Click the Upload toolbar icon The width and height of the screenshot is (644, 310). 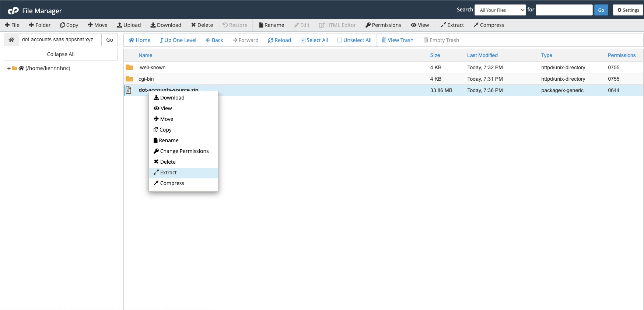pos(120,25)
